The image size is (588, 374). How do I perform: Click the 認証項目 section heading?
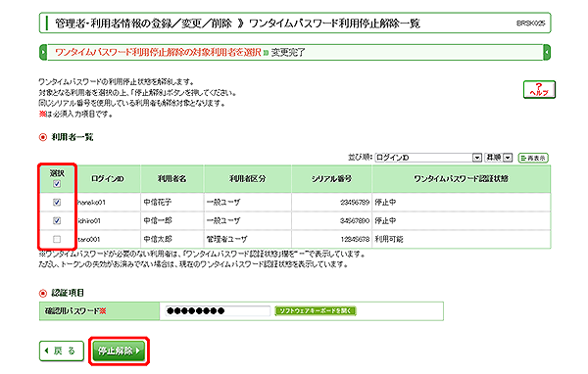[x=68, y=293]
